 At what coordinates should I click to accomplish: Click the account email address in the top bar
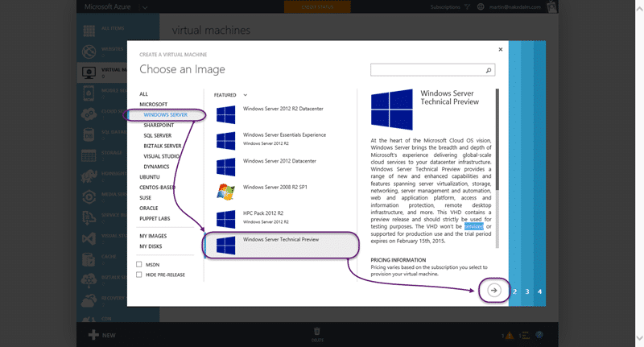515,7
